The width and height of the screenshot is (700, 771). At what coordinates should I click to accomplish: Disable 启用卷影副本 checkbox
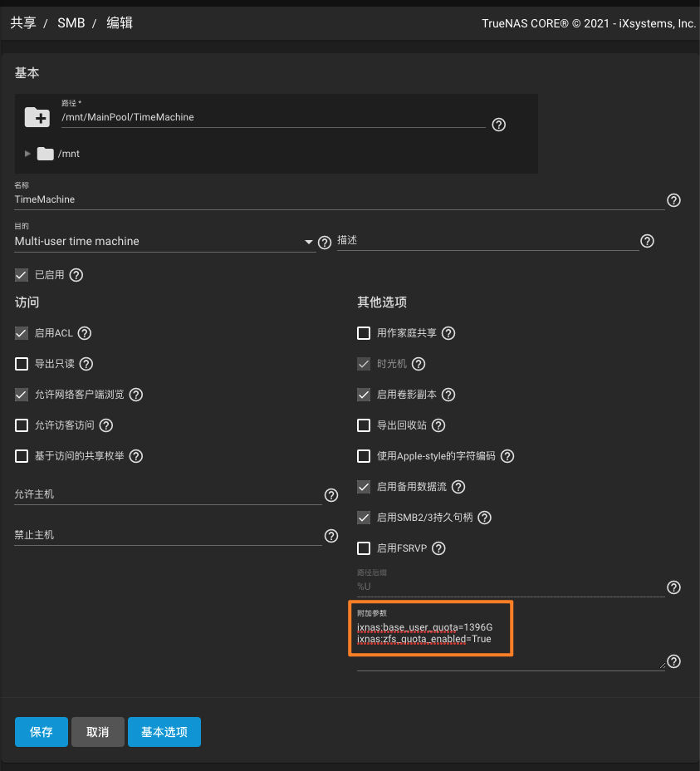[x=364, y=395]
